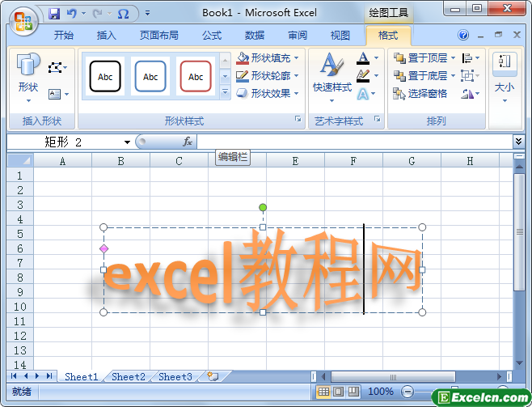The height and width of the screenshot is (407, 532).
Task: Switch to the 开始 tab
Action: pyautogui.click(x=64, y=35)
